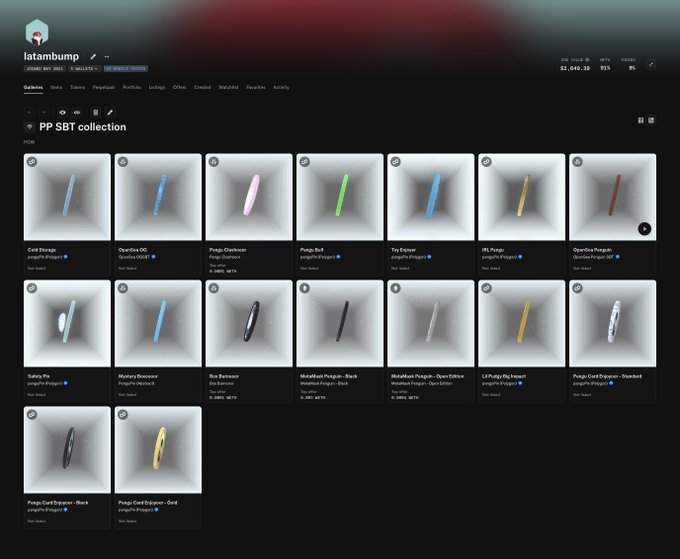Go to the Created tab

203,87
